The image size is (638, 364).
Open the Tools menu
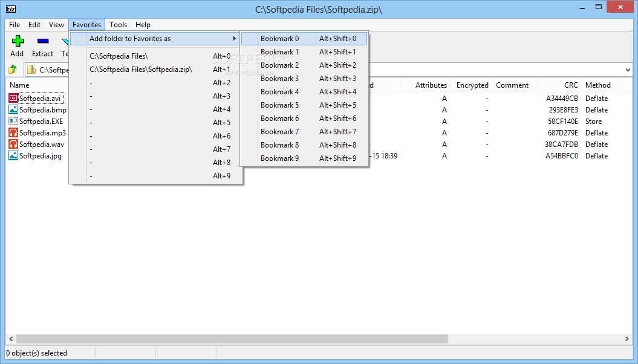click(119, 25)
